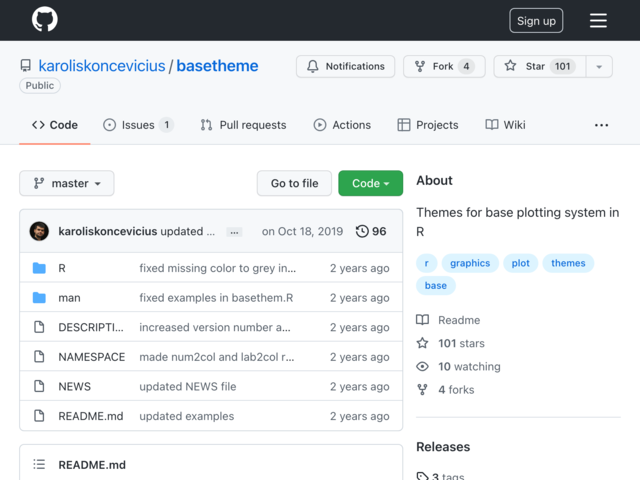Click the R folder icon
This screenshot has height=480, width=640.
coord(39,268)
